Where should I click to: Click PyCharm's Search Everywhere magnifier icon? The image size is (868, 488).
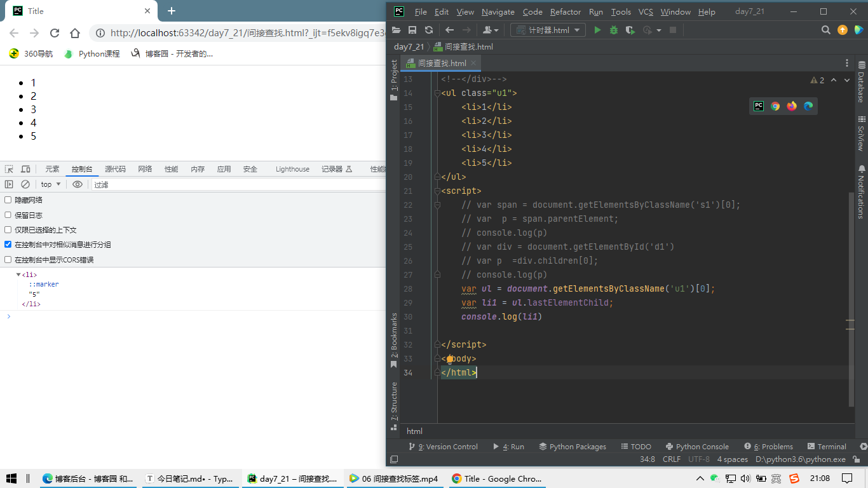point(826,30)
